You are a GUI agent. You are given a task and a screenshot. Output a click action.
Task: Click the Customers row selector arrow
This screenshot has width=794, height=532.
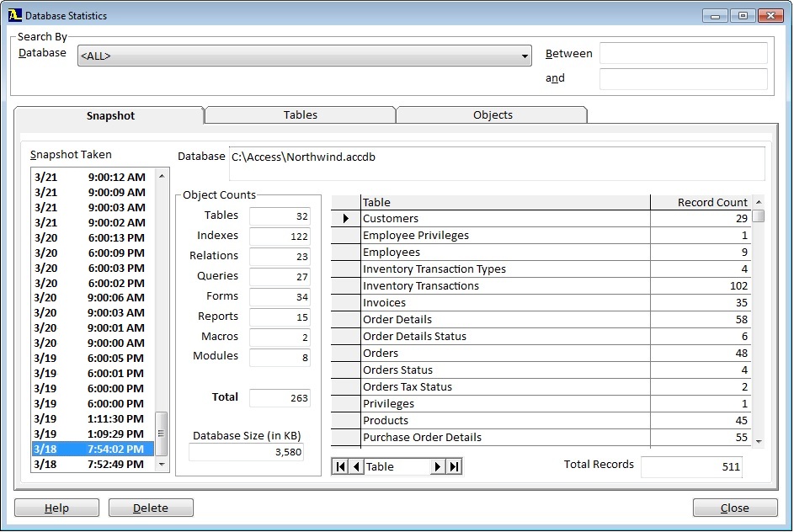[x=345, y=219]
